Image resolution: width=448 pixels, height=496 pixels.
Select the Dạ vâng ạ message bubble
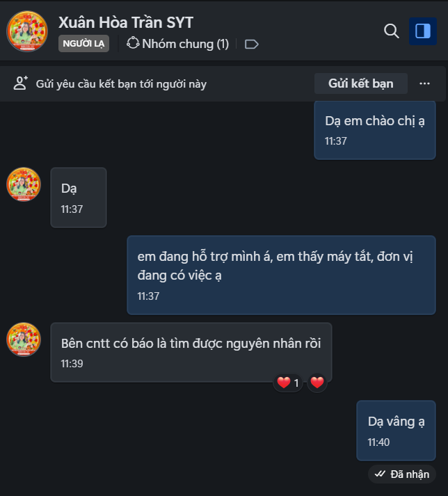[x=396, y=431]
